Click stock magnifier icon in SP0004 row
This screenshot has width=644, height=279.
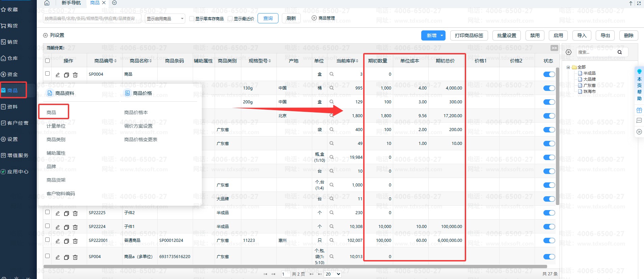coord(331,74)
